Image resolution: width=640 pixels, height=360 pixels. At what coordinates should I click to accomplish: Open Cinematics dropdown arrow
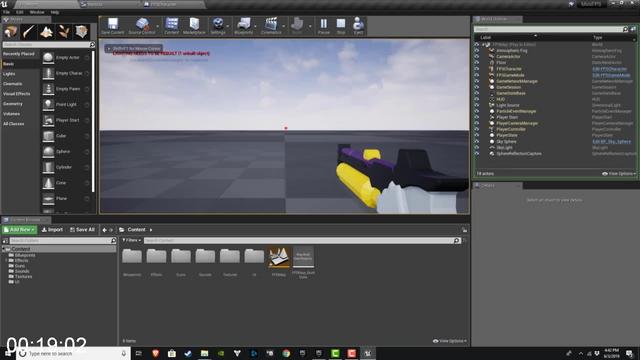click(x=284, y=27)
